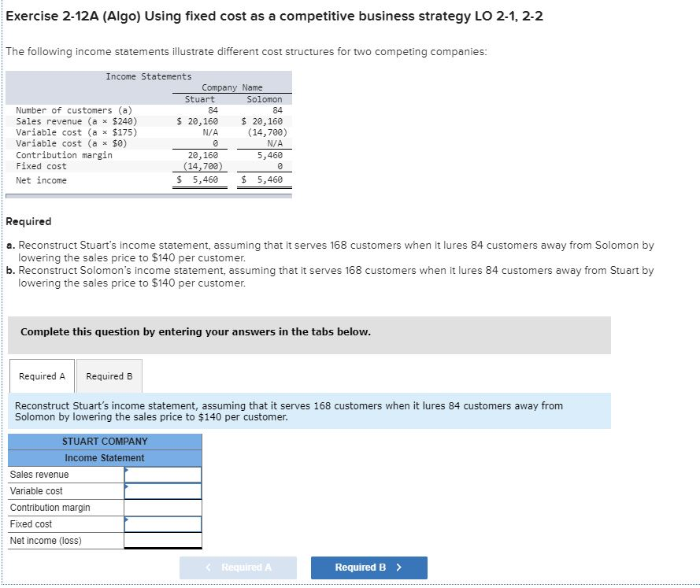Click the Contribution margin input field
Screen dimensions: 700x588
(163, 507)
